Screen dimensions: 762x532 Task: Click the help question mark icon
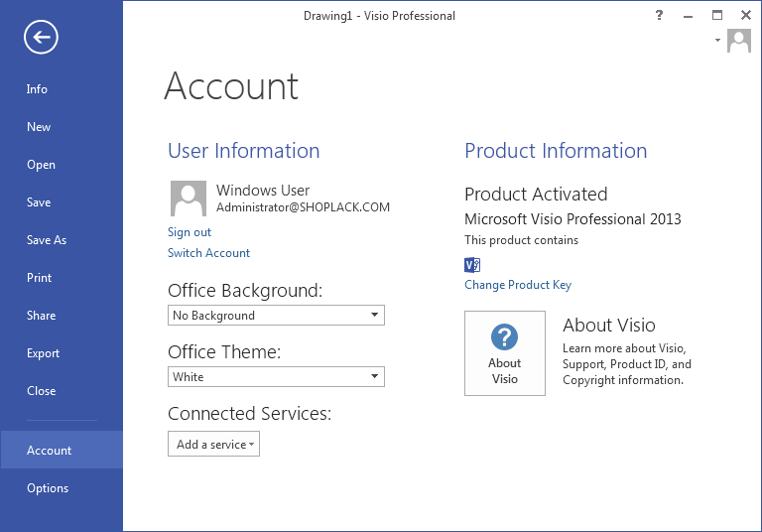pos(659,15)
